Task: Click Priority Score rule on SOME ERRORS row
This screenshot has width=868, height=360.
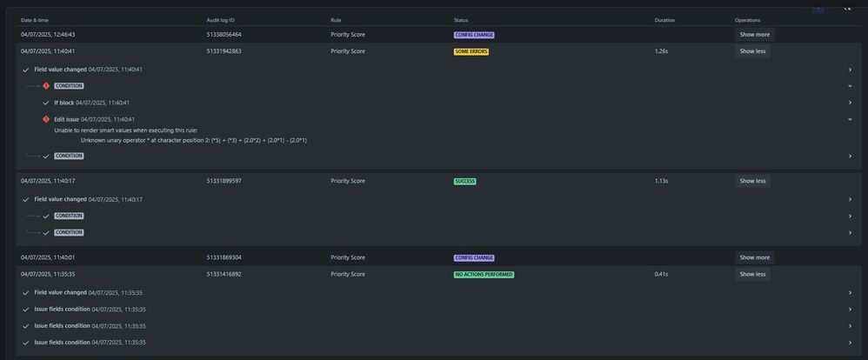Action: pyautogui.click(x=348, y=51)
